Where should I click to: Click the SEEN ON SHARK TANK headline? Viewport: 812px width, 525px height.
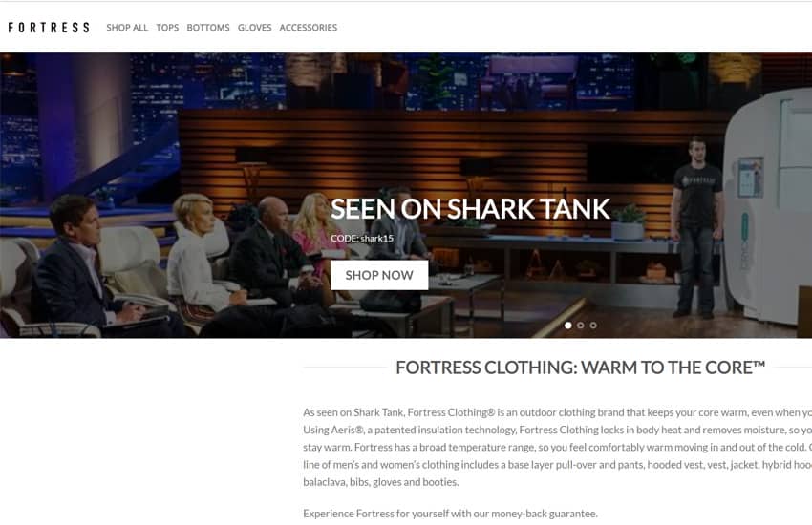(x=470, y=209)
